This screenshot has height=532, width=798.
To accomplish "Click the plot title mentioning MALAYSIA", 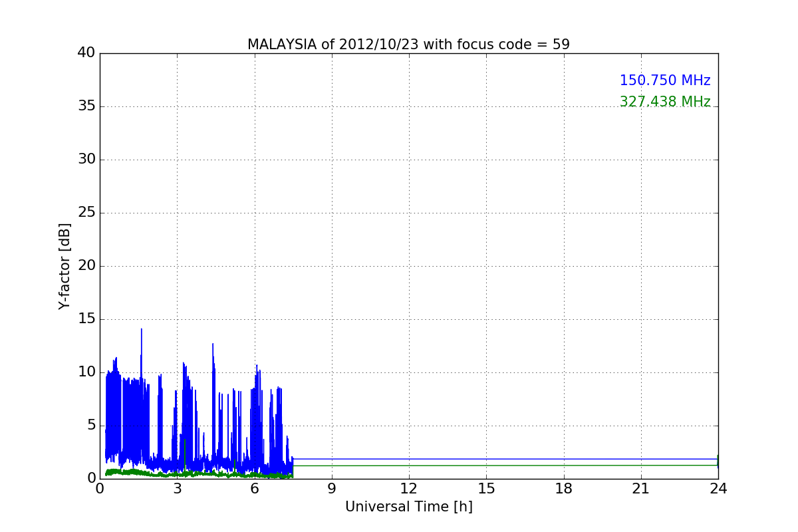I will 408,45.
